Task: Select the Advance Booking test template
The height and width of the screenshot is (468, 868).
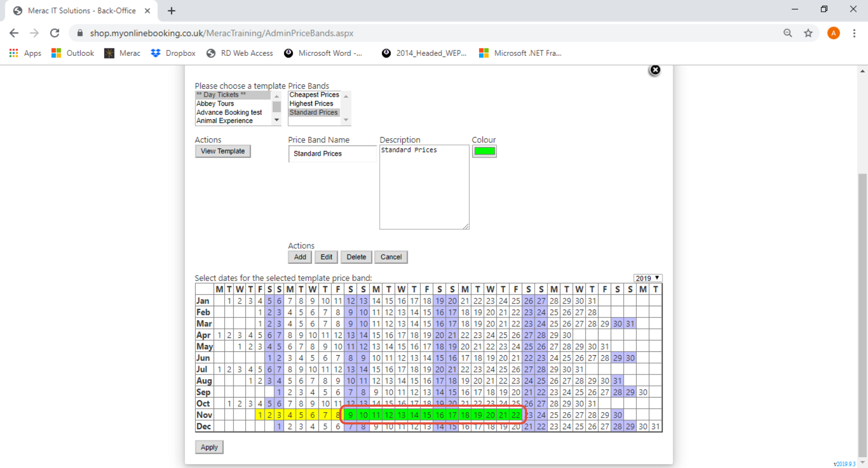Action: 233,112
